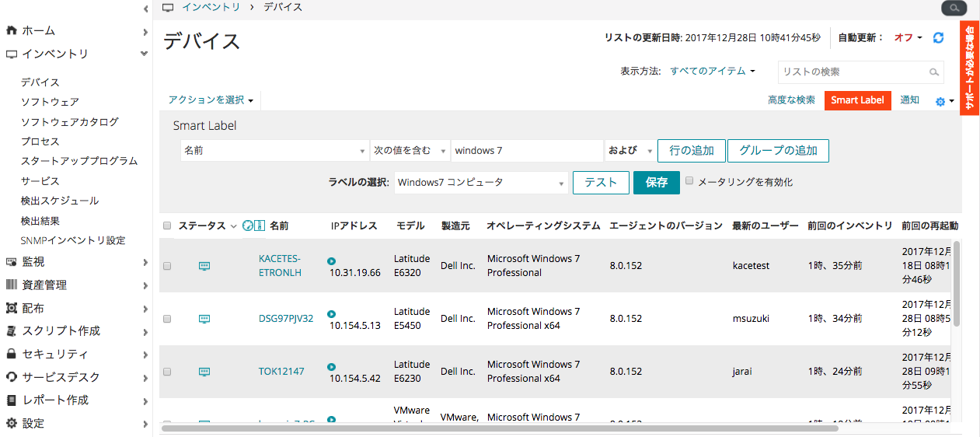The height and width of the screenshot is (437, 980).
Task: Click the play icon above 10.154.5.42
Action: [x=332, y=367]
